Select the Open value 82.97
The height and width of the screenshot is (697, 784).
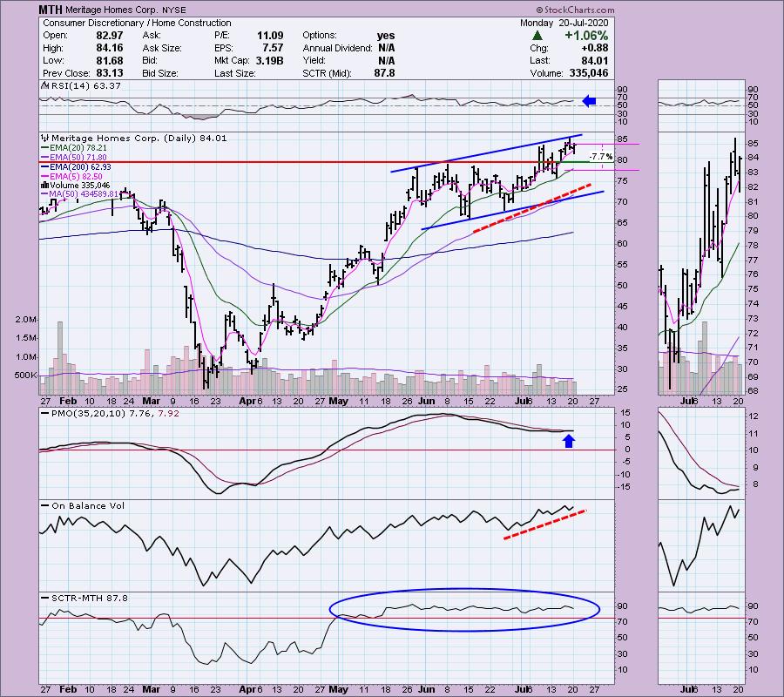110,36
